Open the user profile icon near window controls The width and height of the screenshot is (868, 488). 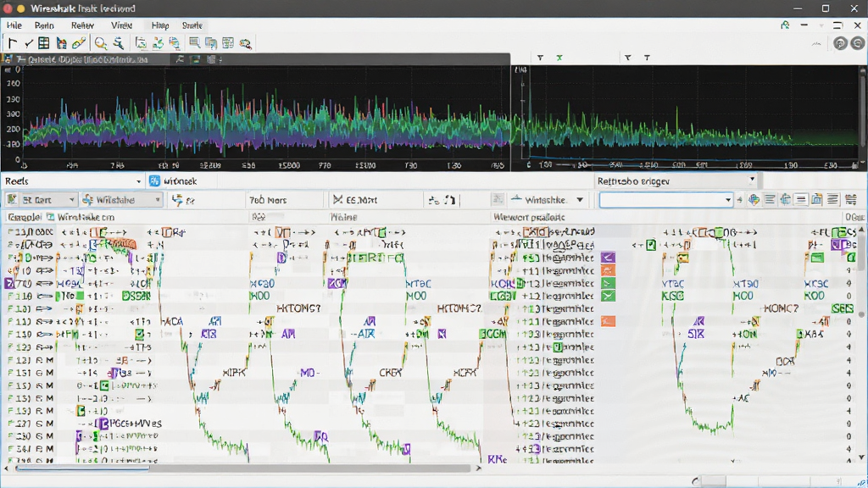[x=785, y=25]
